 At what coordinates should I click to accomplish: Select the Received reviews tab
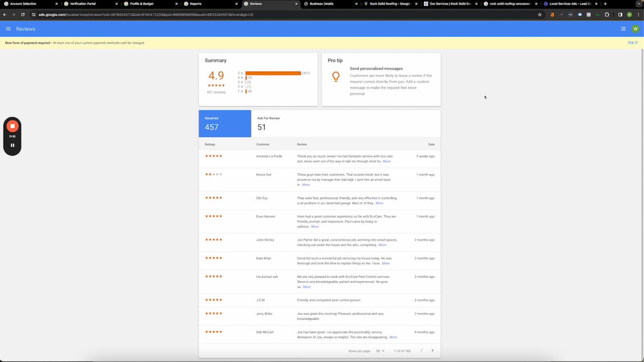pyautogui.click(x=225, y=123)
